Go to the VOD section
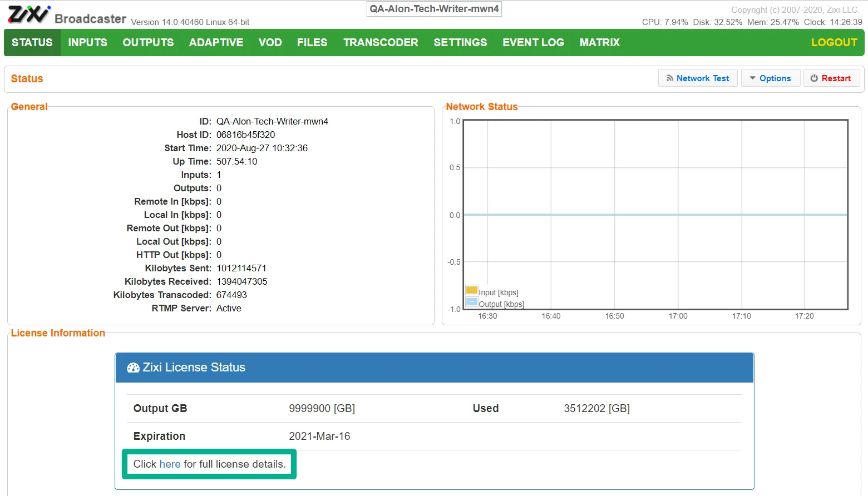The height and width of the screenshot is (496, 868). pyautogui.click(x=270, y=42)
